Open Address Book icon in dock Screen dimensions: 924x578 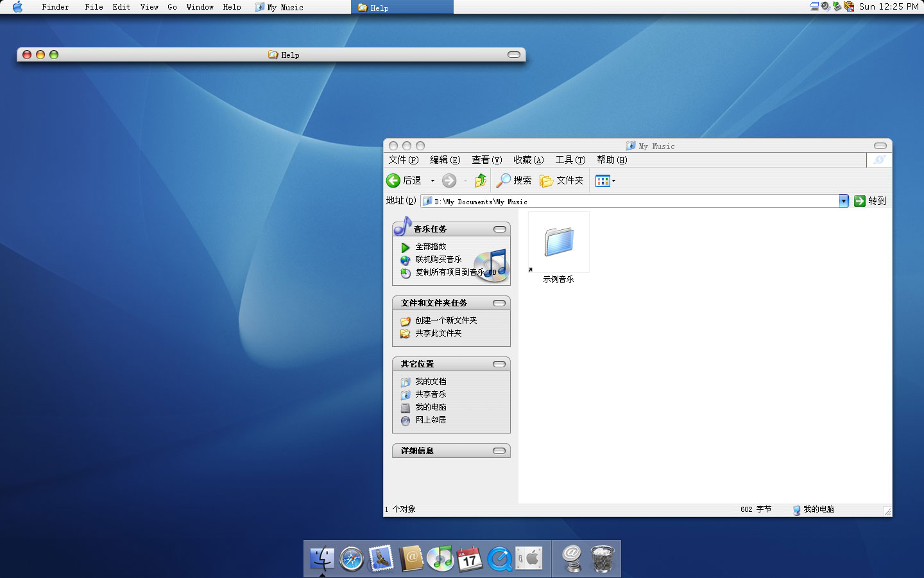[x=411, y=558]
